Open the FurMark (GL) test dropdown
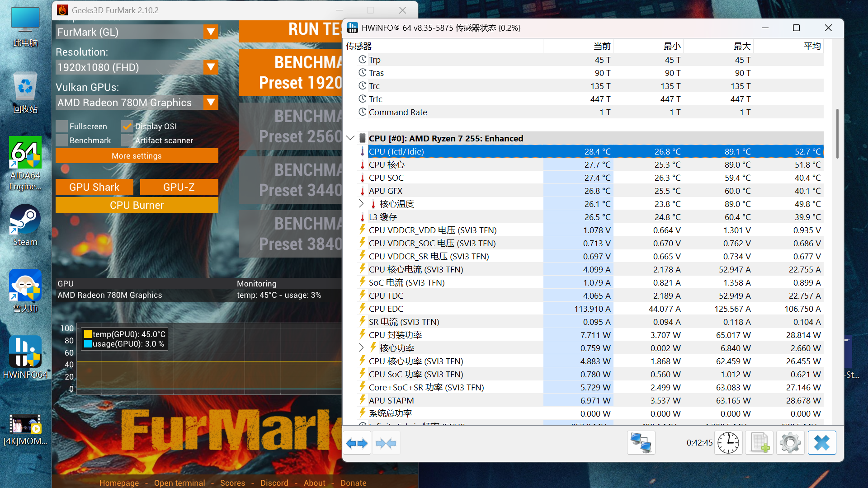 click(211, 32)
